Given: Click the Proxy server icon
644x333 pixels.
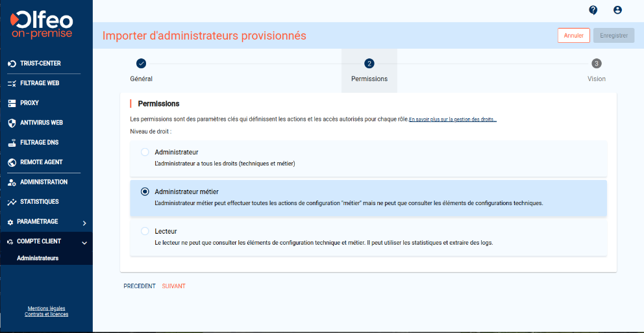Looking at the screenshot, I should (11, 103).
